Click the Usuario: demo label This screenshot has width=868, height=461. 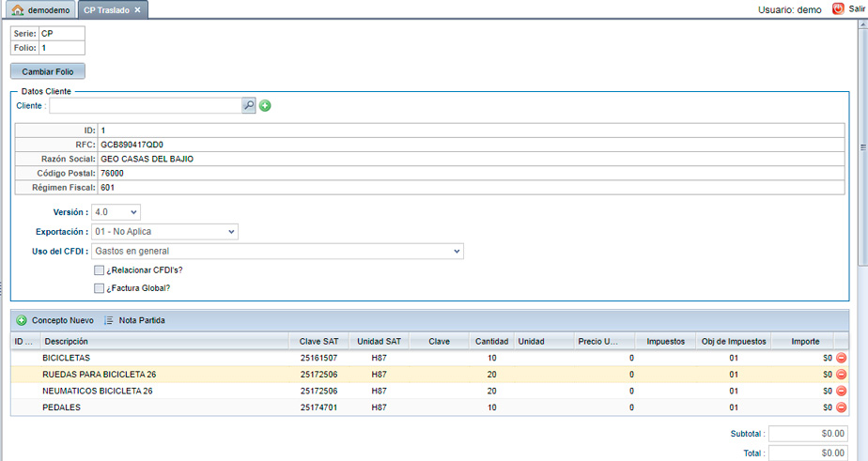click(789, 10)
